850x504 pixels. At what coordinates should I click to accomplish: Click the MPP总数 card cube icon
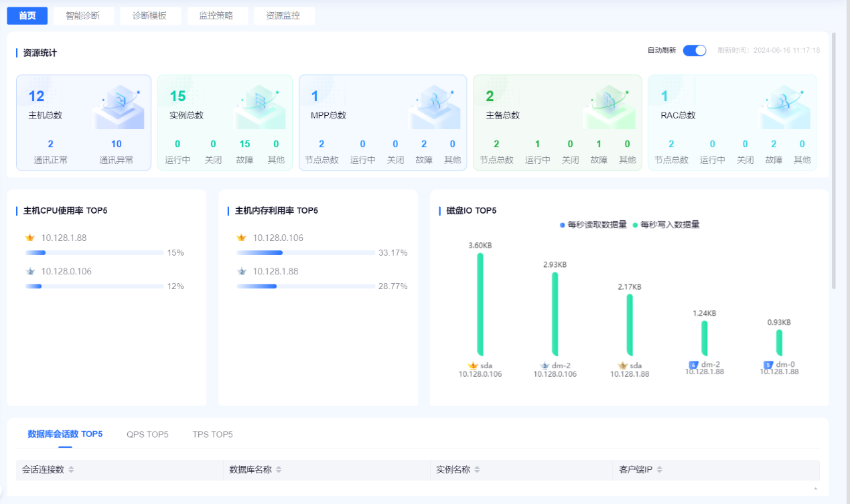click(435, 106)
